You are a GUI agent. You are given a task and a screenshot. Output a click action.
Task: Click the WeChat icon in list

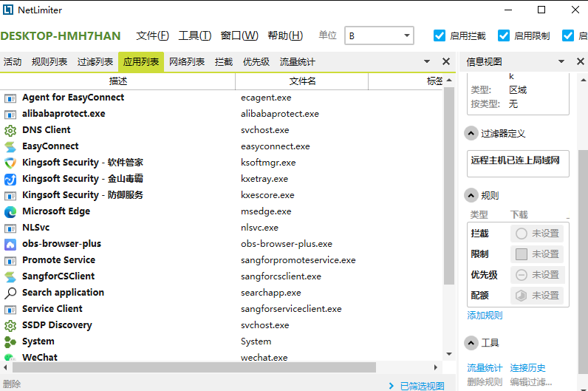tap(10, 358)
